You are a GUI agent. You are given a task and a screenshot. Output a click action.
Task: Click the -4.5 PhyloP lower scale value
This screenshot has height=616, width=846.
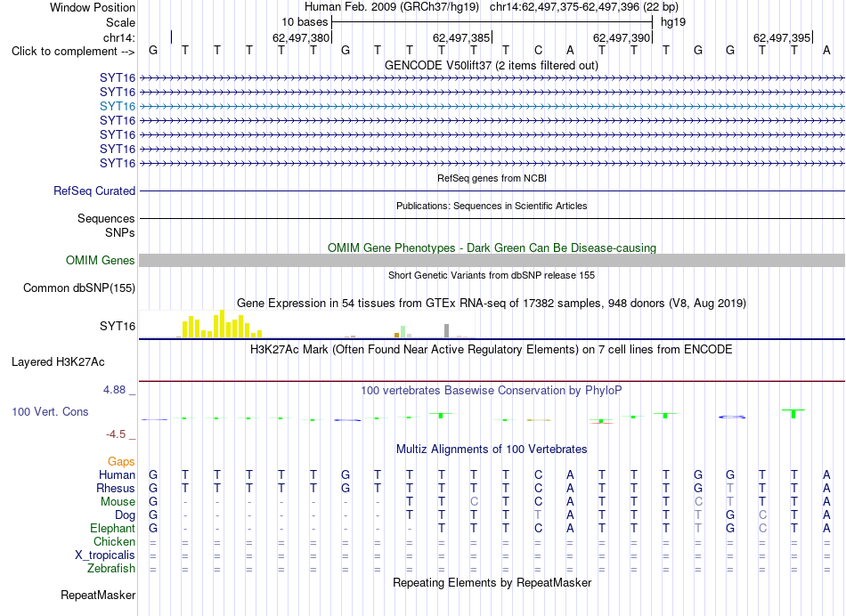(116, 434)
